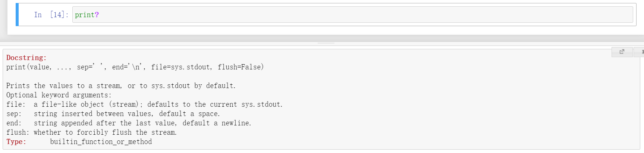Click the pager resize handle divider
This screenshot has width=644, height=153.
[326, 43]
